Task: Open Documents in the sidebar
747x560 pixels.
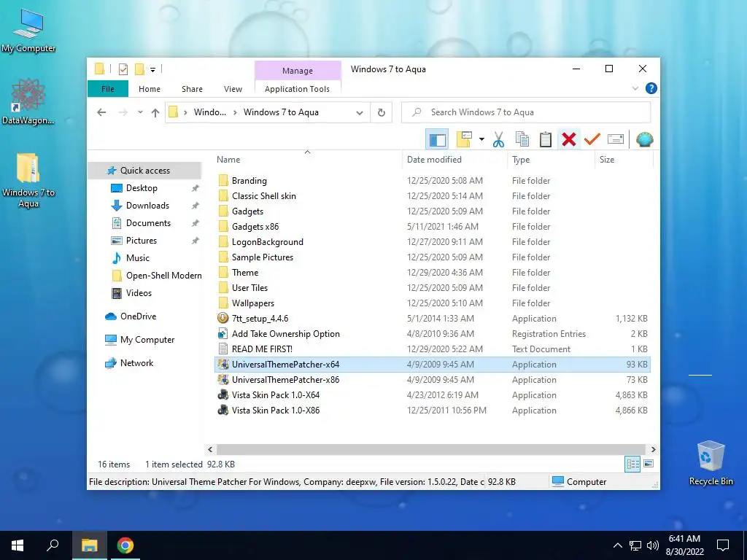Action: coord(147,223)
